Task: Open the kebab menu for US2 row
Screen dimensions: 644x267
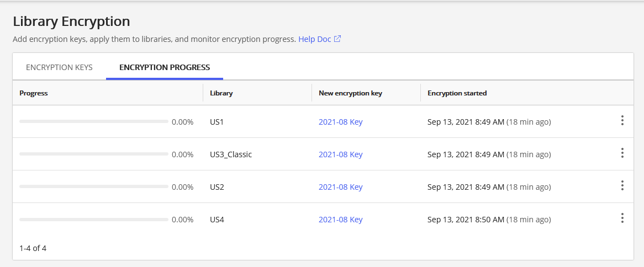Action: click(x=622, y=185)
